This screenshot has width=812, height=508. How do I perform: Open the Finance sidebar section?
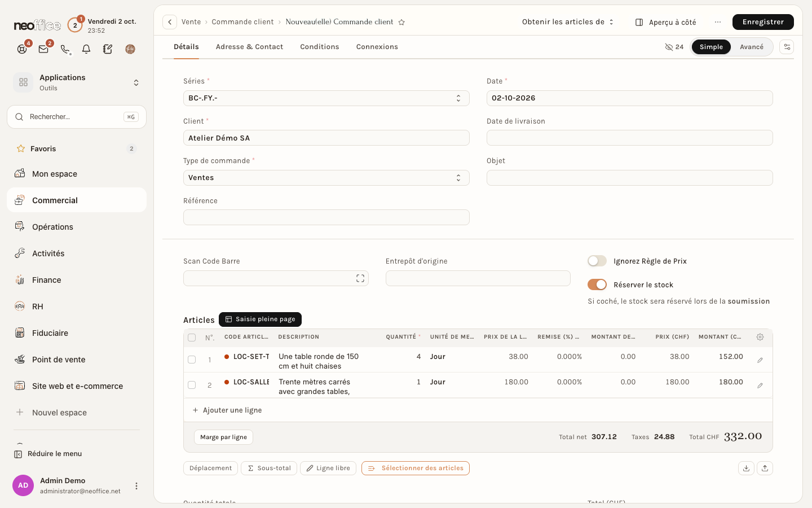coord(77,280)
